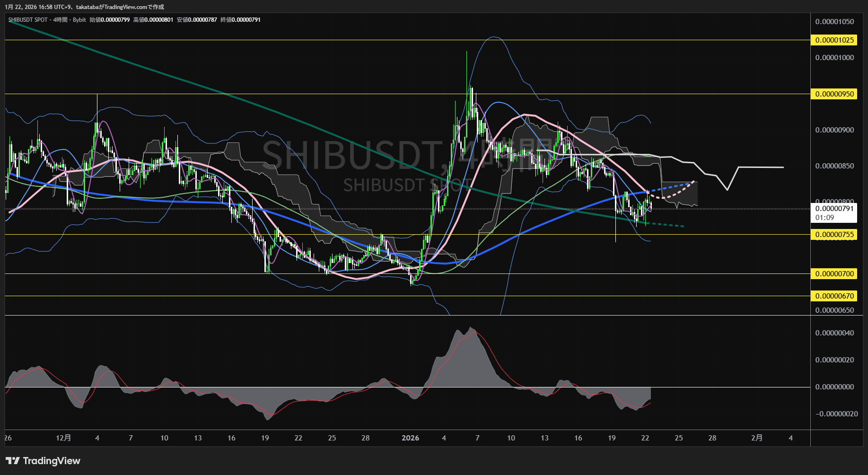
Task: Click the 終値 0.00000791 value in header
Action: 240,20
